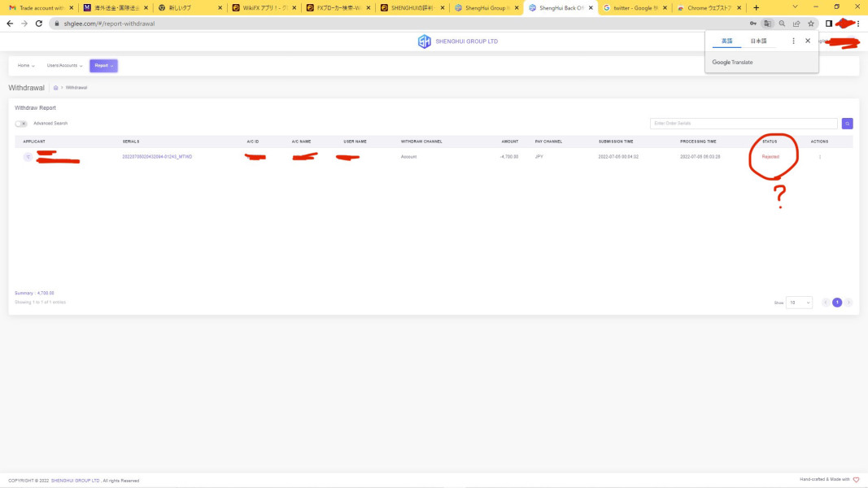The width and height of the screenshot is (868, 488).
Task: Switch to the FXブローカー検索 tab
Action: click(337, 8)
